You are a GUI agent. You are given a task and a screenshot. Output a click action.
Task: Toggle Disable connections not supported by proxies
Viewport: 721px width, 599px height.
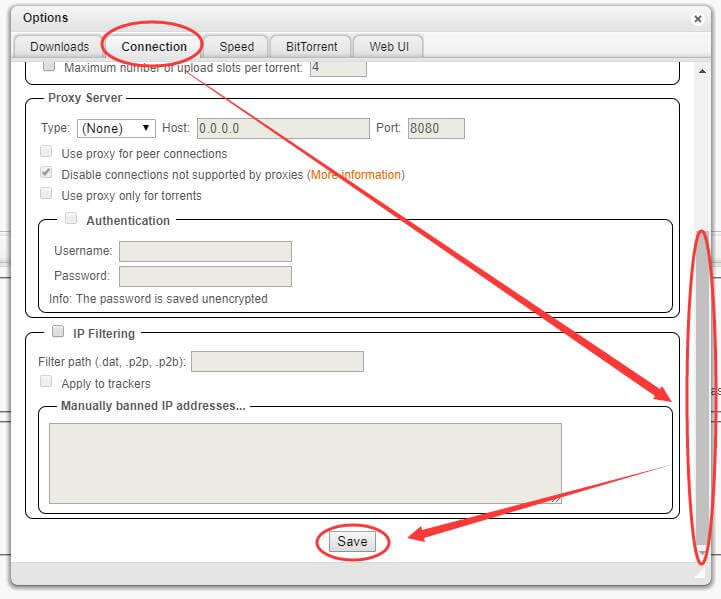click(x=46, y=174)
